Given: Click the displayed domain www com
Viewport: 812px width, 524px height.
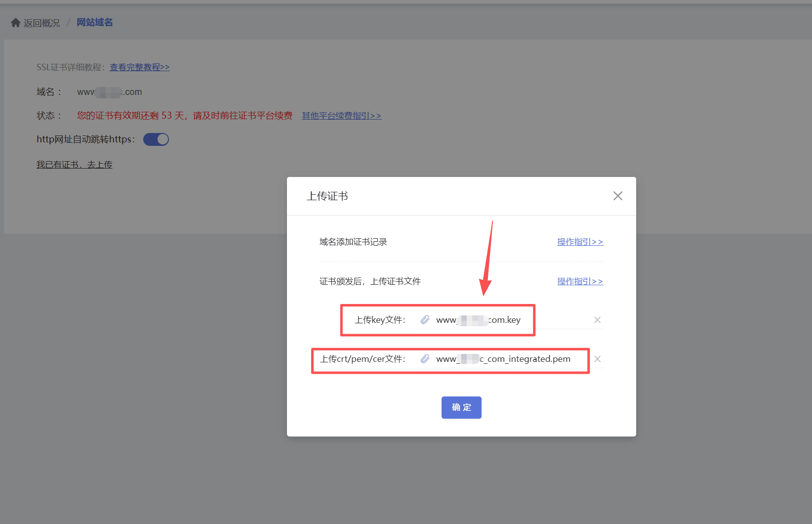Looking at the screenshot, I should [x=109, y=92].
